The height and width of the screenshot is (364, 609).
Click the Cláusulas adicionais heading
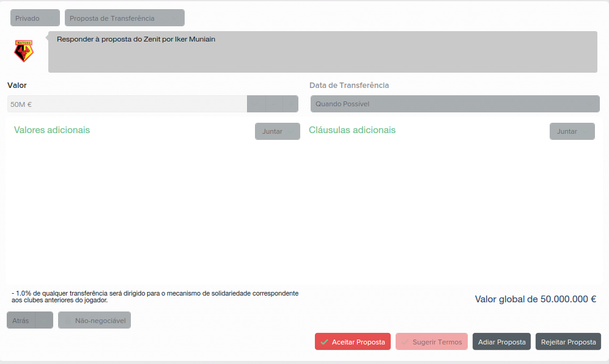click(x=352, y=130)
